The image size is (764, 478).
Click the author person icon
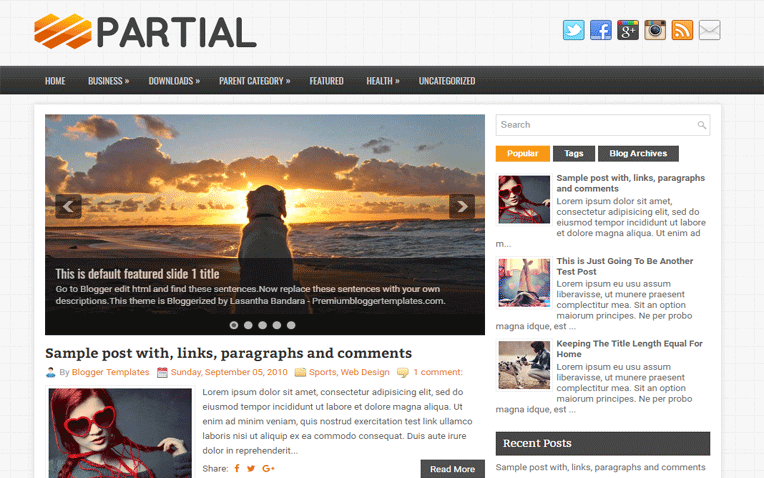click(x=51, y=372)
